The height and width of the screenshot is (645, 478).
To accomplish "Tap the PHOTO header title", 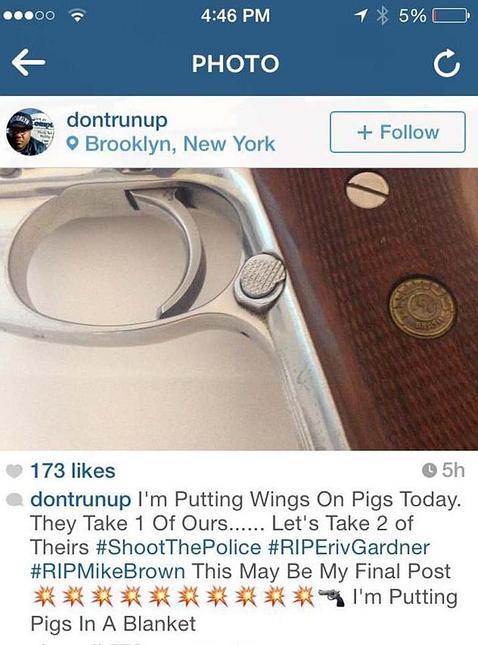I will (236, 63).
